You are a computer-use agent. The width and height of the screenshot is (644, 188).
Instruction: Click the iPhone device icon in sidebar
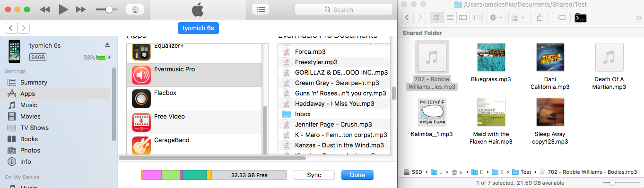pyautogui.click(x=14, y=51)
